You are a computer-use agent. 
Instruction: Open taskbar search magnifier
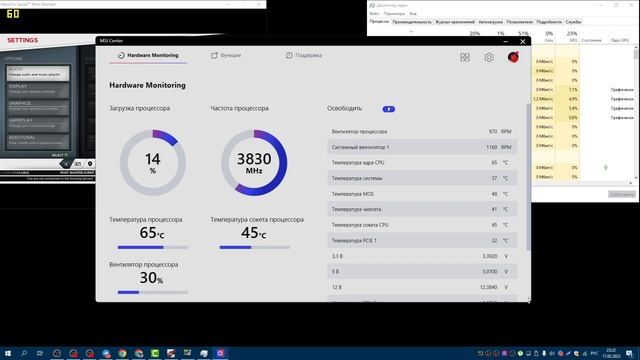pyautogui.click(x=24, y=353)
